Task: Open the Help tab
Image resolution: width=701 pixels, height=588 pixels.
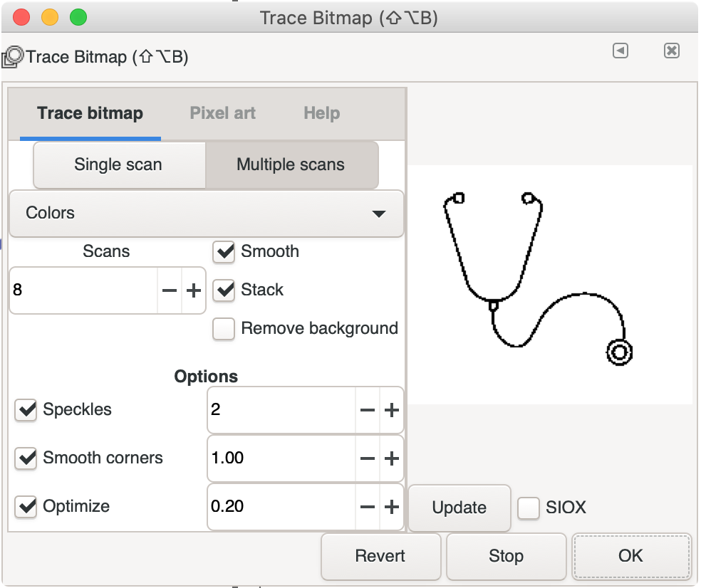Action: point(322,113)
